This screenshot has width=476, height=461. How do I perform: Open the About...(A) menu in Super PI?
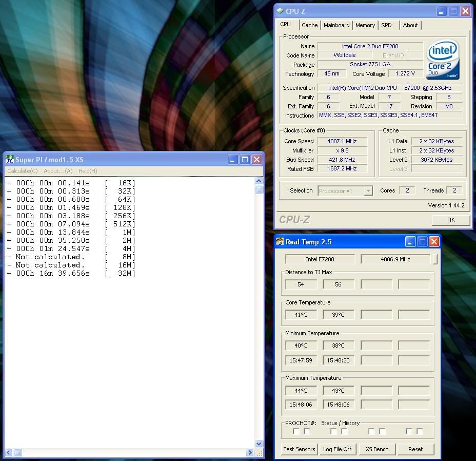click(58, 171)
